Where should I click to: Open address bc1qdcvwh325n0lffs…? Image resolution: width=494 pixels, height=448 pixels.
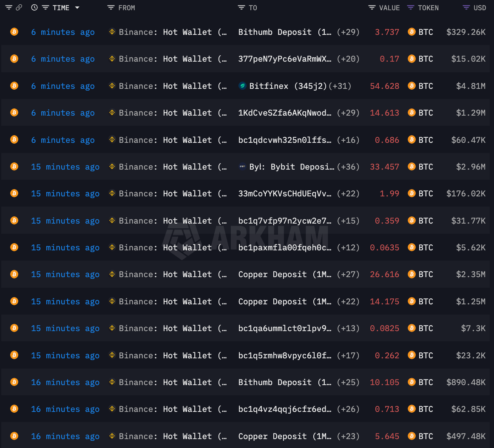(285, 140)
